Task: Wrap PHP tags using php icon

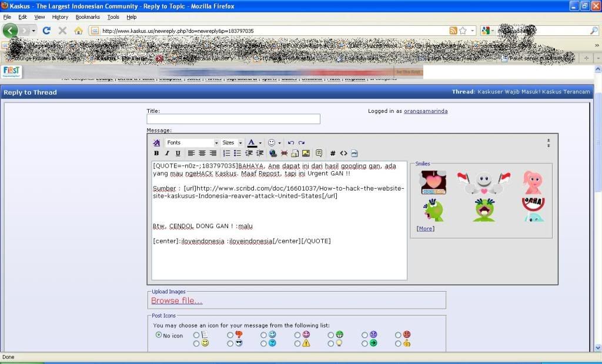Action: [354, 153]
